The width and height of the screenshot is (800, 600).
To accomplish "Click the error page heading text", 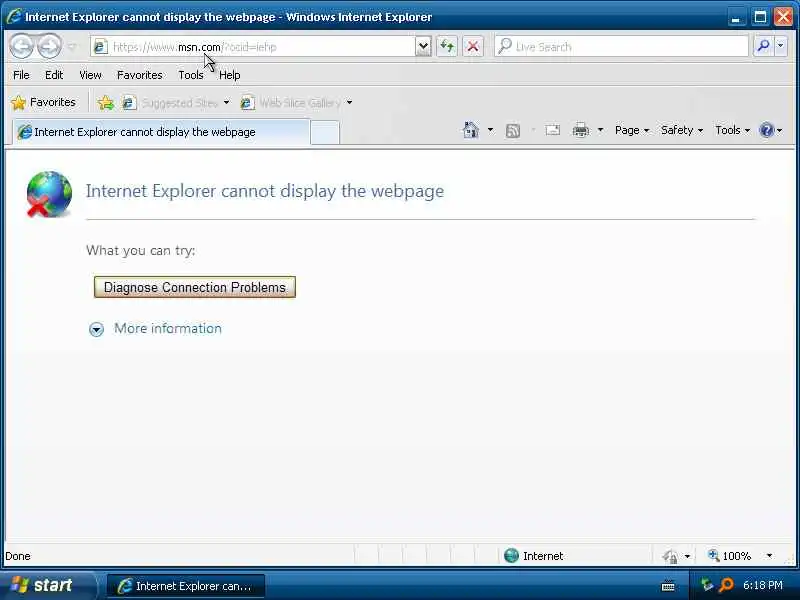I will (265, 191).
